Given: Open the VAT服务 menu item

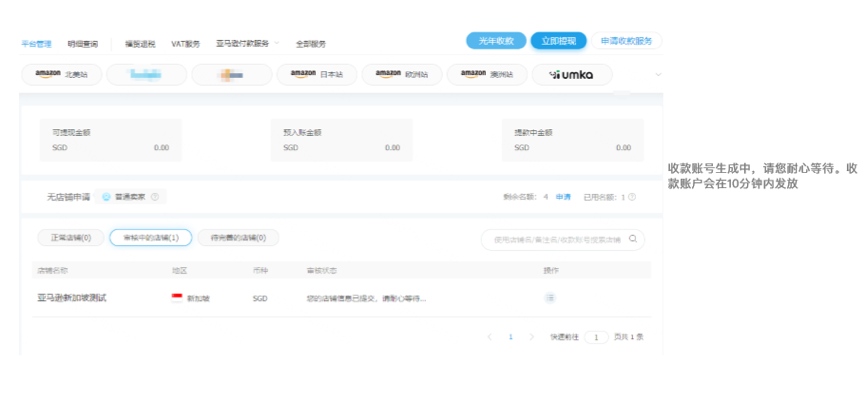Looking at the screenshot, I should [186, 44].
